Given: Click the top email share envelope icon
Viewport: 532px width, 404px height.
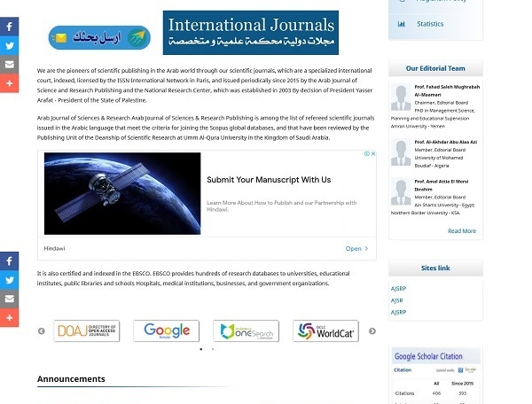Looking at the screenshot, I should 9,65.
